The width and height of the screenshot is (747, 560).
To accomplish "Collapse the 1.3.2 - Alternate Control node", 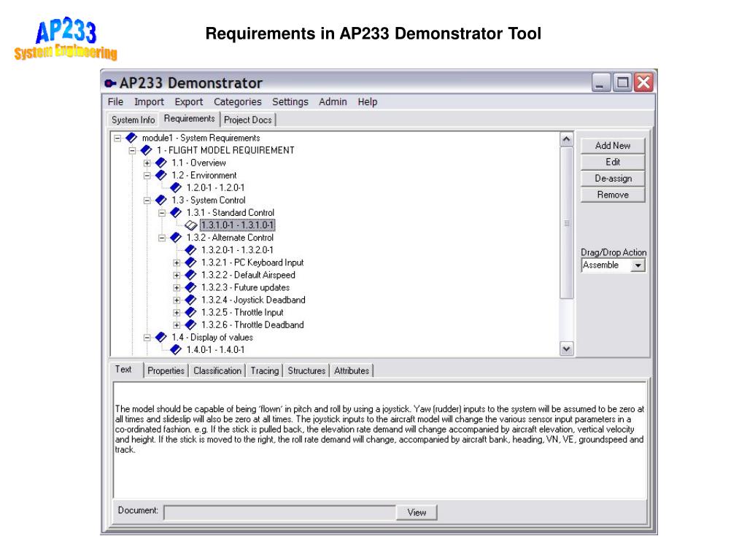I will [162, 238].
